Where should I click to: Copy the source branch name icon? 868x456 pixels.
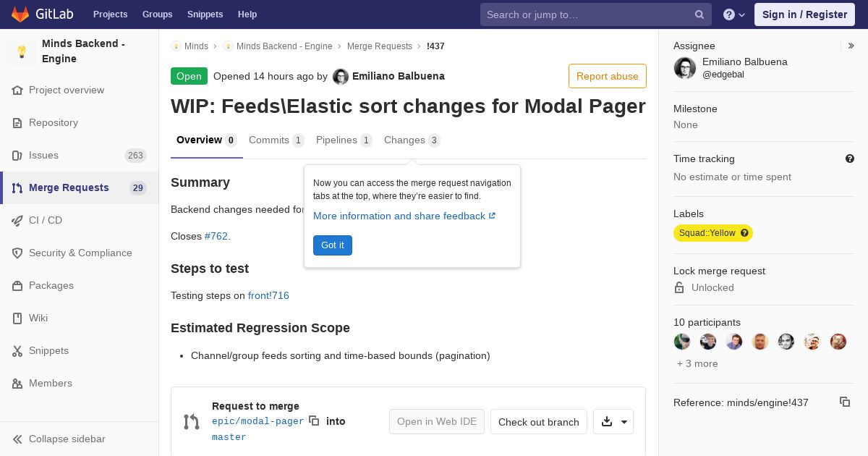[x=314, y=421]
